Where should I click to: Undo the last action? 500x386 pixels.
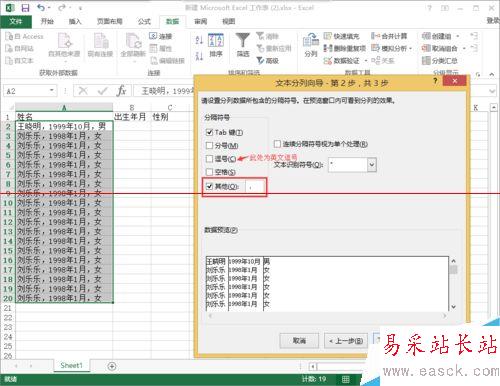tap(41, 8)
